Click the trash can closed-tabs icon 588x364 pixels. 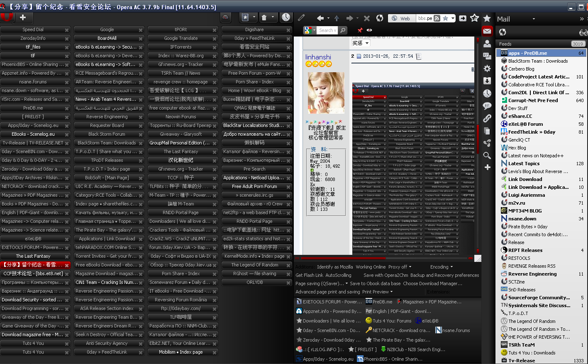[264, 17]
